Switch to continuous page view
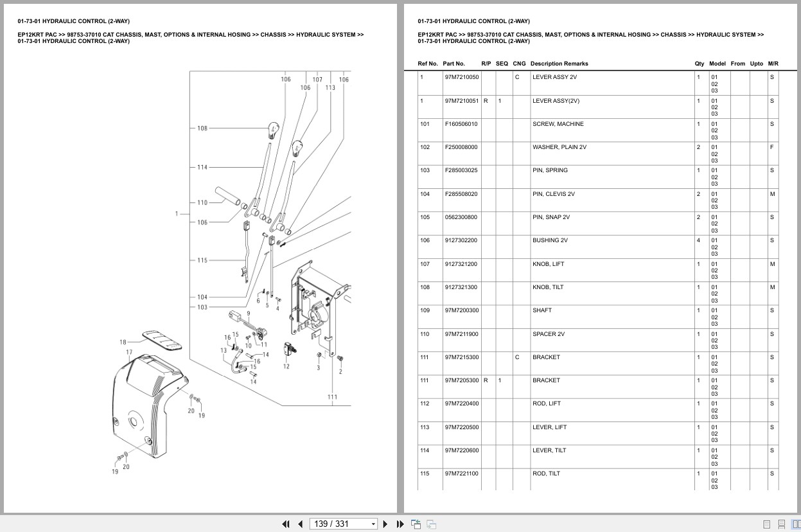This screenshot has height=532, width=801. (x=781, y=524)
